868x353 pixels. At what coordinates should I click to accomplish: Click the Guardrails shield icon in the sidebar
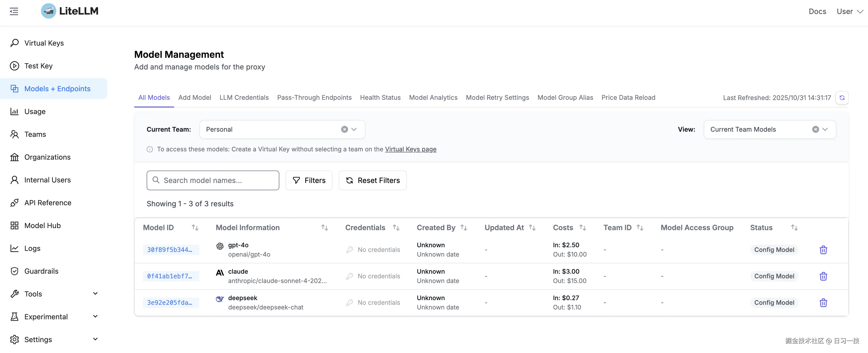pyautogui.click(x=14, y=271)
